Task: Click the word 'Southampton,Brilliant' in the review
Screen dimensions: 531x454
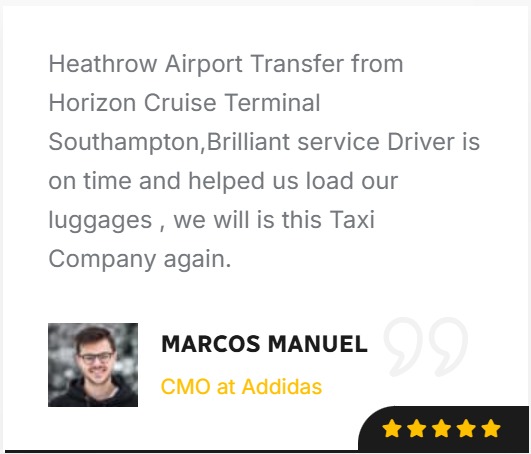Action: (x=169, y=142)
